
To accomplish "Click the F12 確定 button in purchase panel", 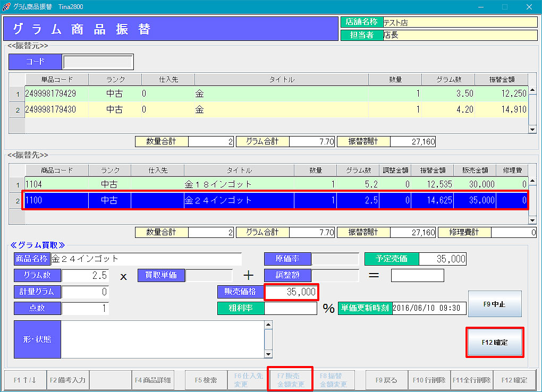I will click(495, 343).
